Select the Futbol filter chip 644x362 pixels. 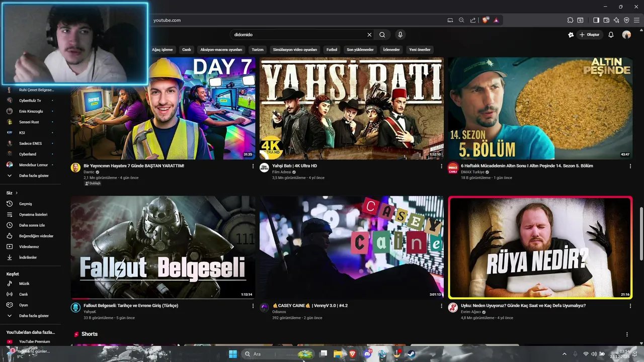click(332, 50)
